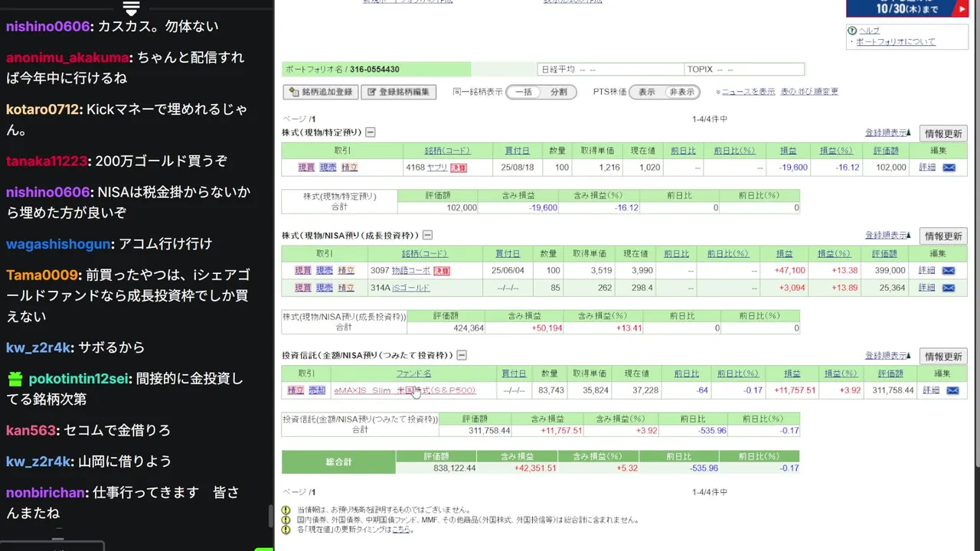The height and width of the screenshot is (551, 980).
Task: Sort 投資信託 table by ファンド名 header
Action: point(413,373)
